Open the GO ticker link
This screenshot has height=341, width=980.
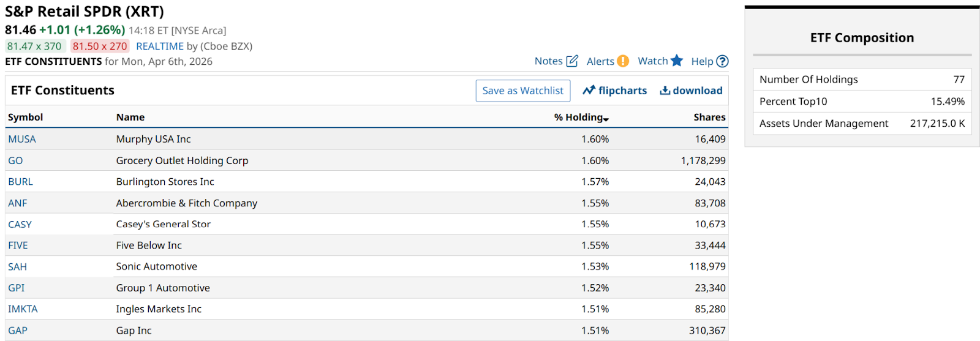[x=15, y=160]
